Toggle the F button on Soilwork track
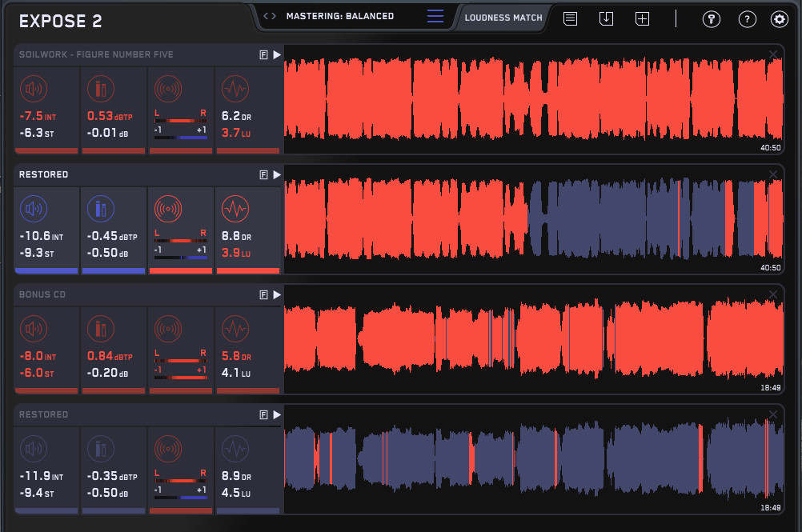 [263, 54]
